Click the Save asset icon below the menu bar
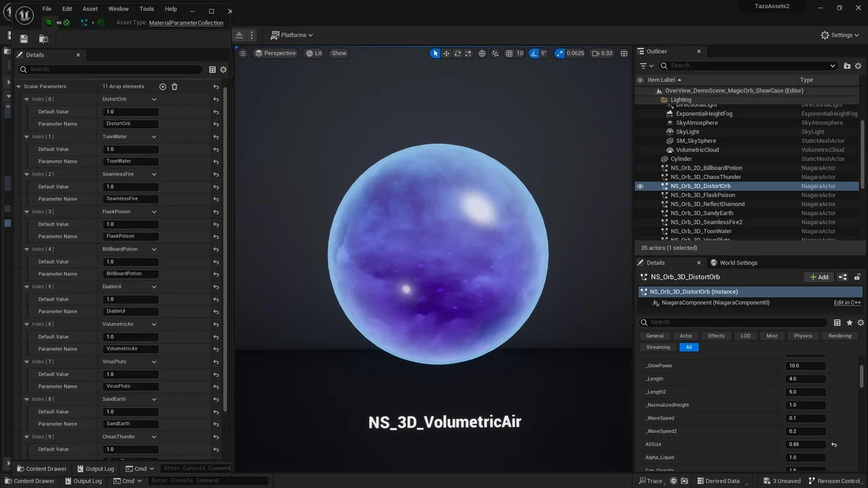Image resolution: width=868 pixels, height=488 pixels. (x=23, y=39)
